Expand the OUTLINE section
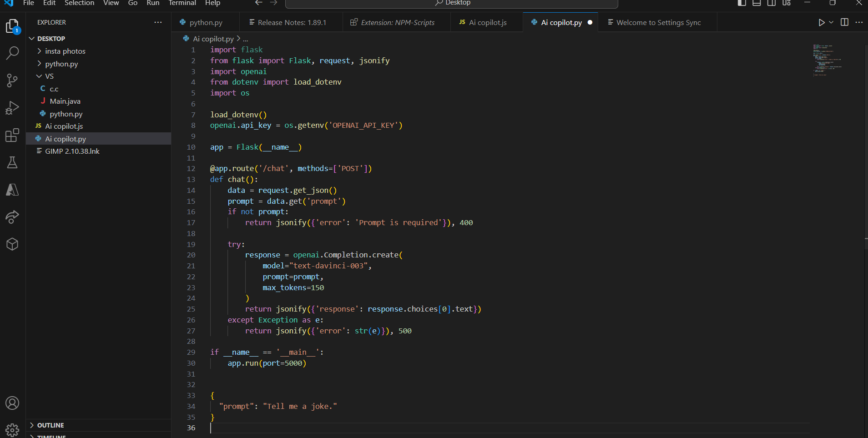The image size is (868, 438). 50,425
